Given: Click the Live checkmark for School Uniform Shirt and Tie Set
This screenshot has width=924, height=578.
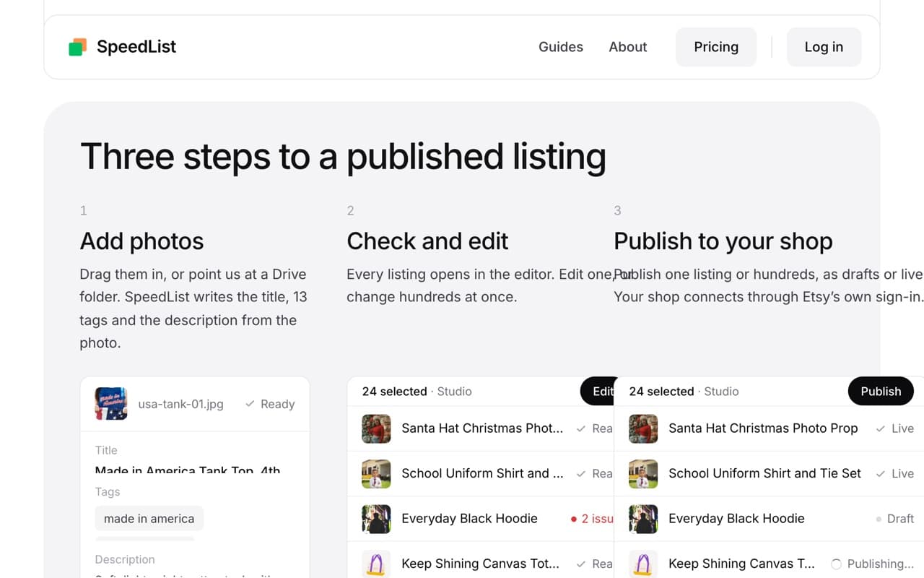Looking at the screenshot, I should pyautogui.click(x=880, y=474).
